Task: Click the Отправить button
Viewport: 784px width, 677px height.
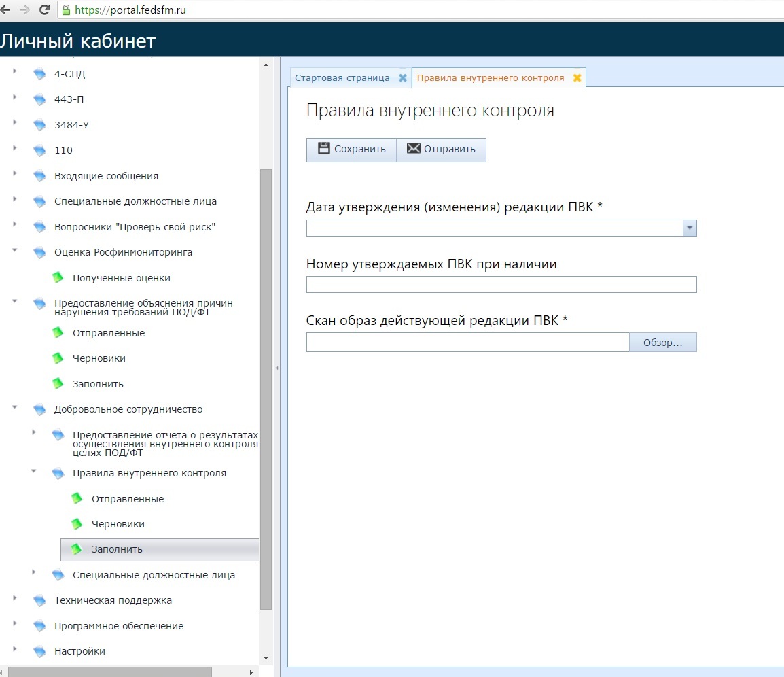Action: pyautogui.click(x=441, y=150)
